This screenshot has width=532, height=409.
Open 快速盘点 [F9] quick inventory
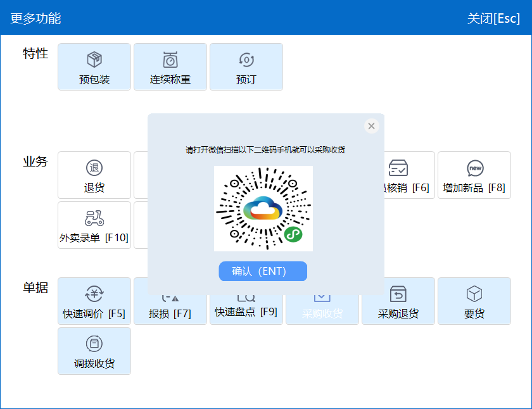[x=246, y=310]
